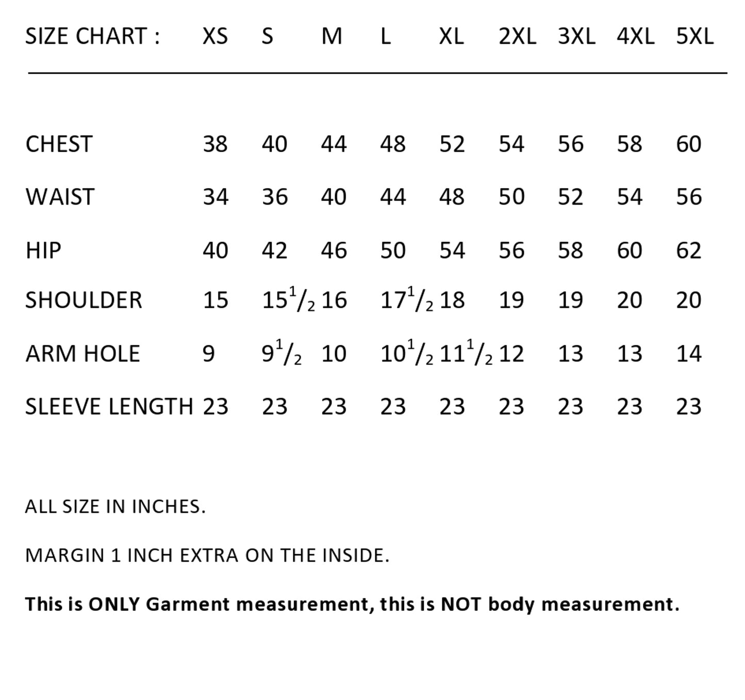Click the ARM HOLE row label
The image size is (745, 700).
click(82, 354)
